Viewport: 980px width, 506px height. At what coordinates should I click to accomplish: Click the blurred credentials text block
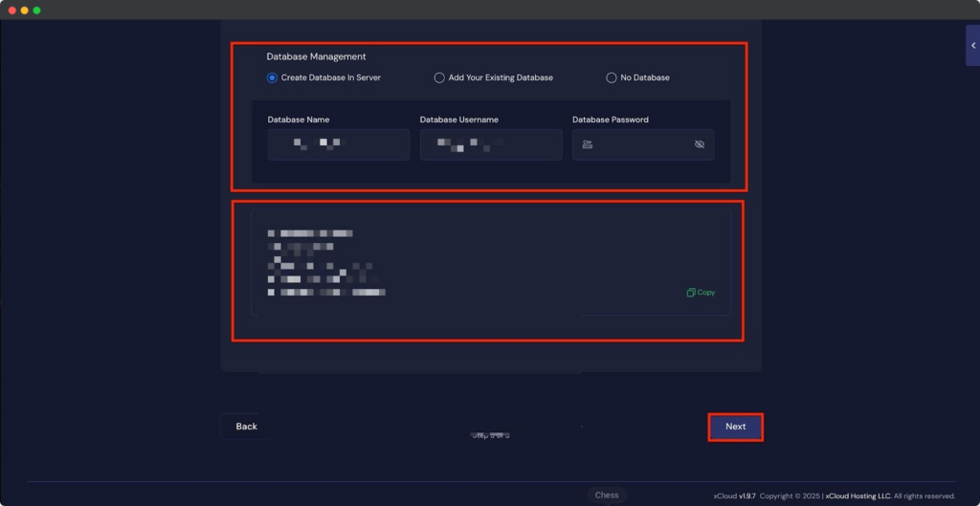(326, 262)
